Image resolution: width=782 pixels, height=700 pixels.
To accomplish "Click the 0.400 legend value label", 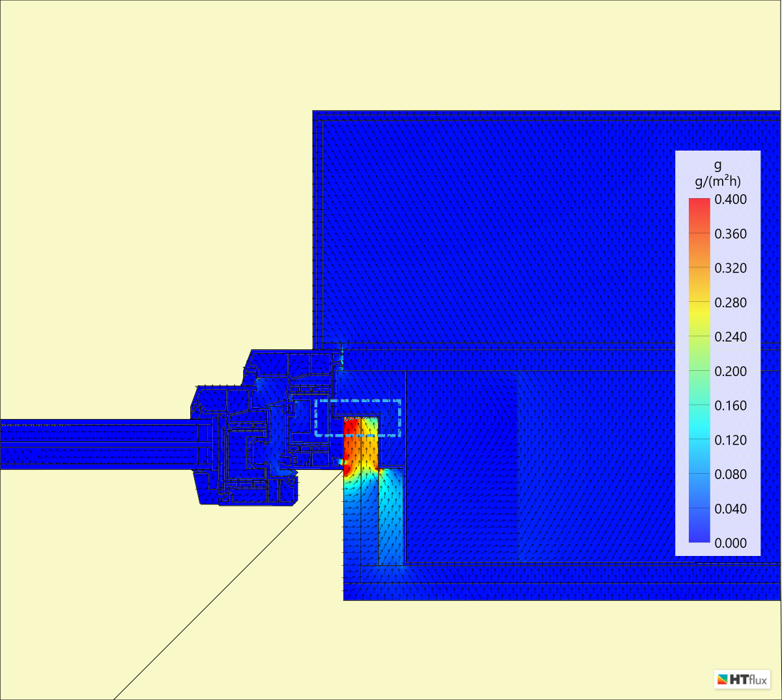I will [731, 199].
